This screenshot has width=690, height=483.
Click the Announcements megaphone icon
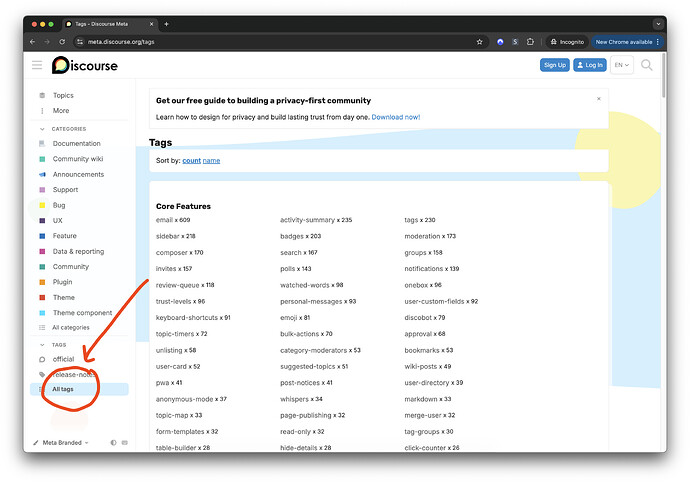tap(42, 175)
